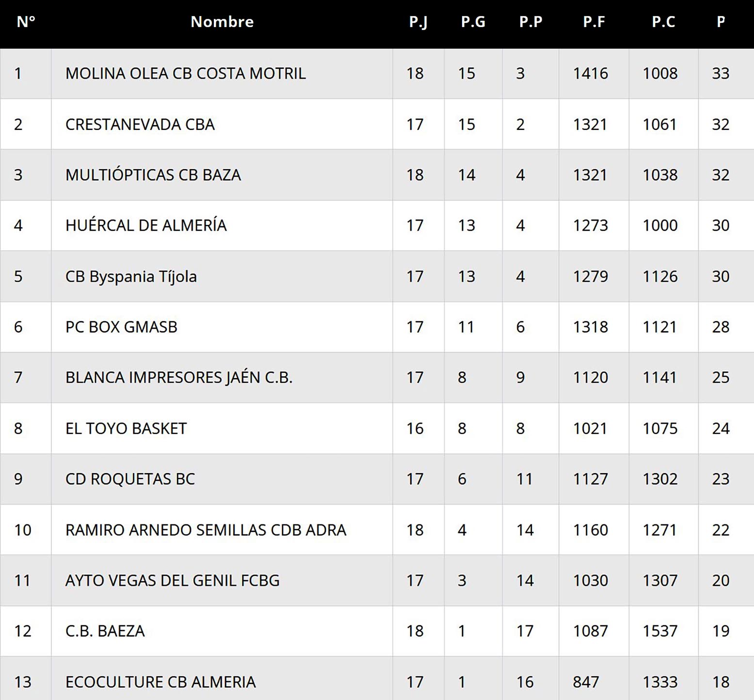Click CB Byspania Tíjola team name

pyautogui.click(x=131, y=276)
